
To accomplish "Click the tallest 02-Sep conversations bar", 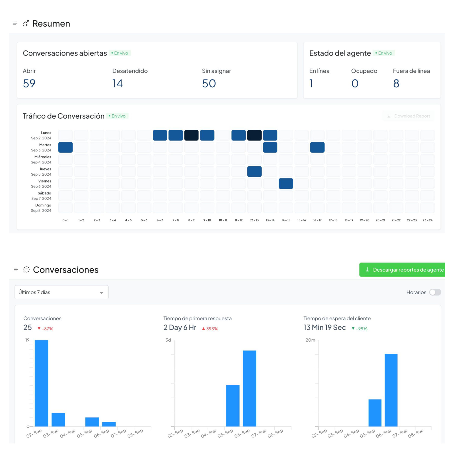I will pyautogui.click(x=41, y=383).
